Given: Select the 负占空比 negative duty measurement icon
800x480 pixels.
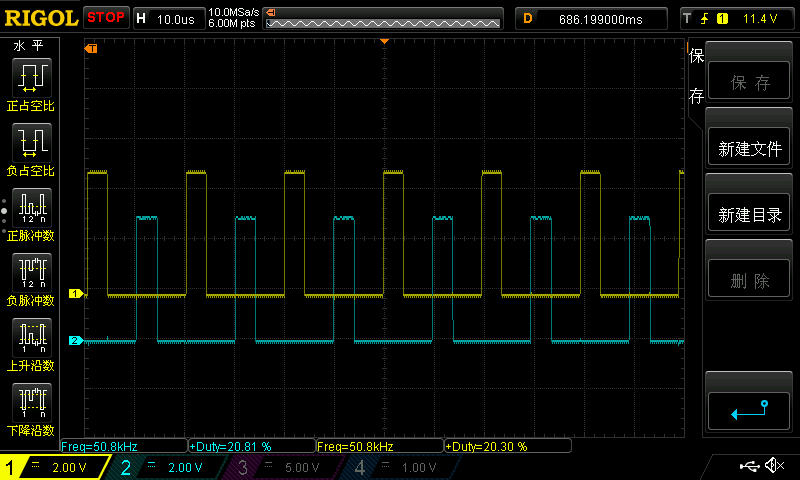Looking at the screenshot, I should [x=30, y=142].
